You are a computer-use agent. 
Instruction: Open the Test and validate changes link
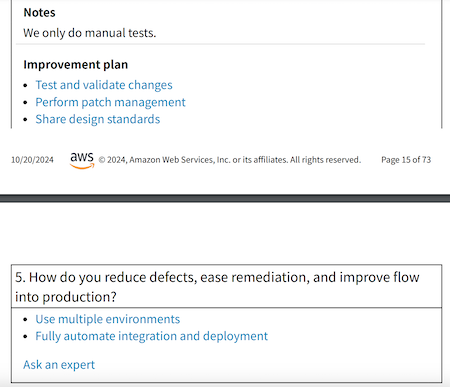click(x=104, y=85)
